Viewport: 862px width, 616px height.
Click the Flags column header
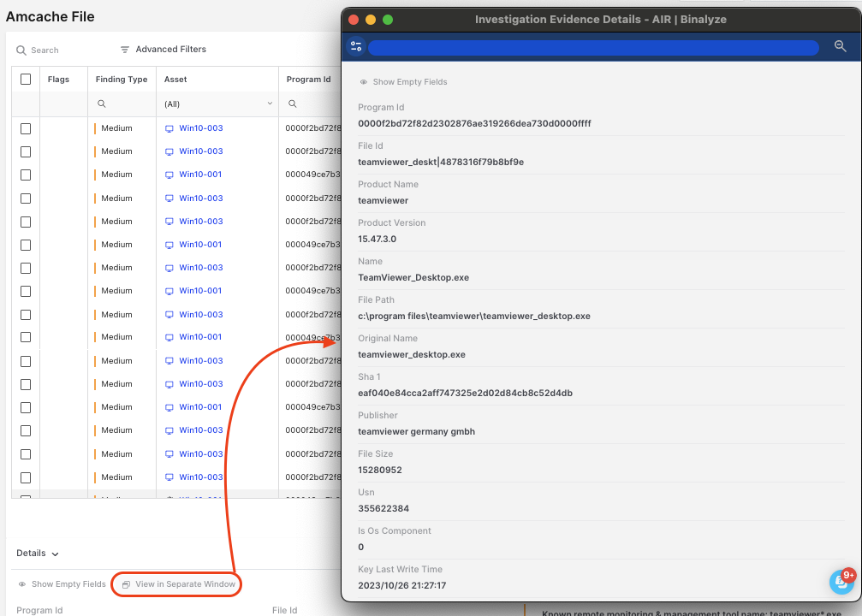coord(61,78)
